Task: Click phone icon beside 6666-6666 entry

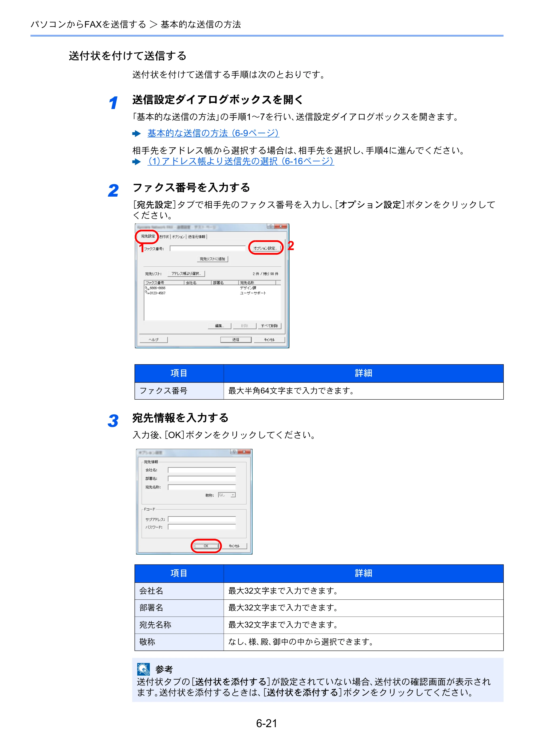Action: 147,288
